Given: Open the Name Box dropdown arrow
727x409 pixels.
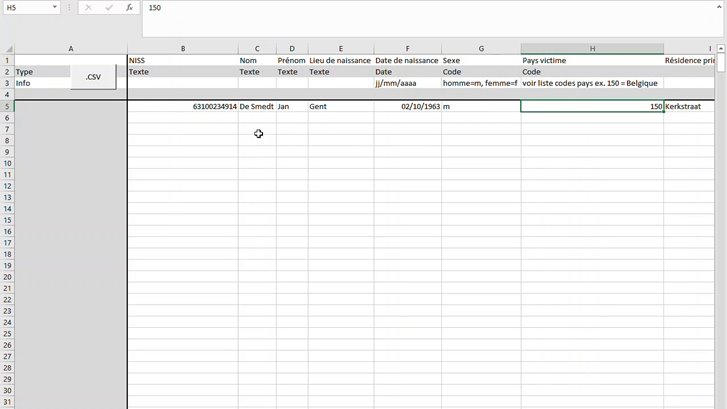Looking at the screenshot, I should (x=57, y=7).
